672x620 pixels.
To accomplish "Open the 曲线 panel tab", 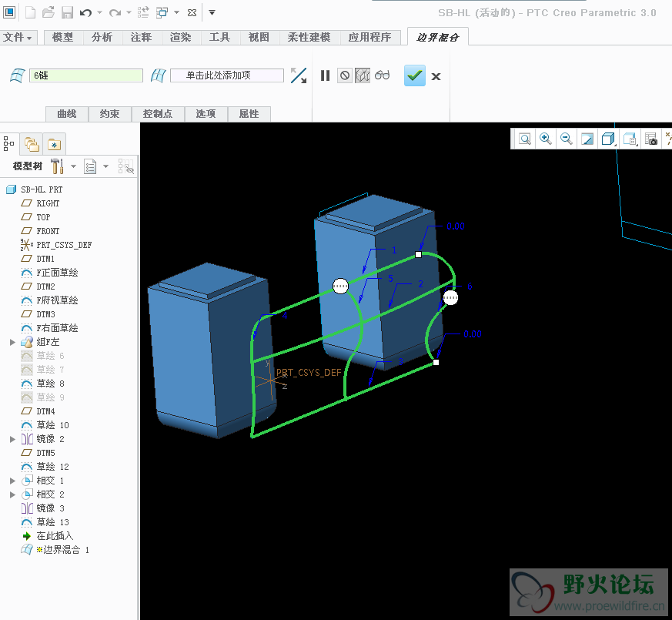I will (67, 114).
